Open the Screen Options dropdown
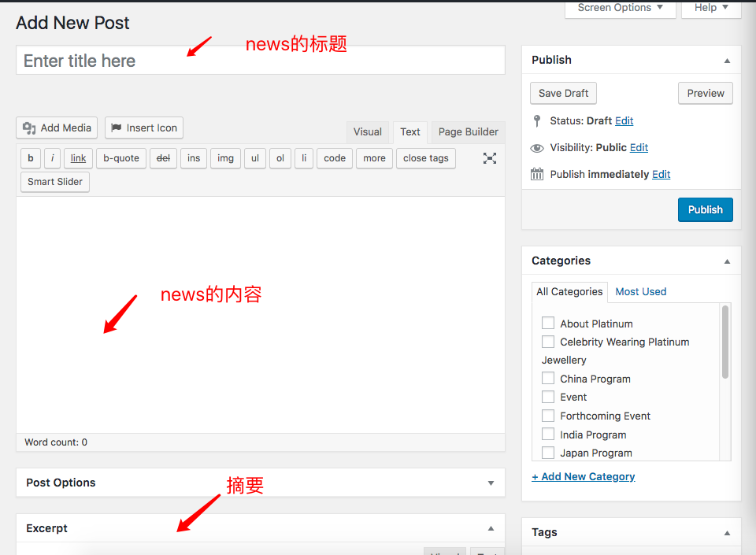Viewport: 756px width, 555px height. 620,8
